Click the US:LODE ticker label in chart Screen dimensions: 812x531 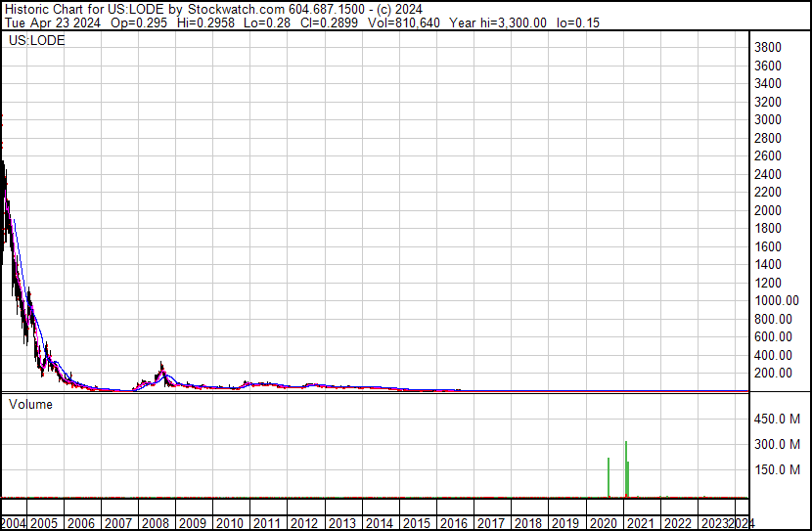tap(37, 42)
